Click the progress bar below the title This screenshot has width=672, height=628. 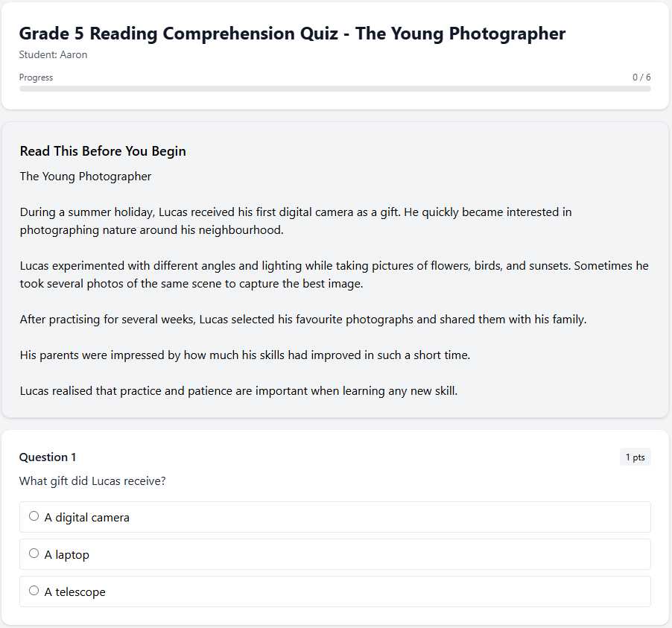pos(335,89)
